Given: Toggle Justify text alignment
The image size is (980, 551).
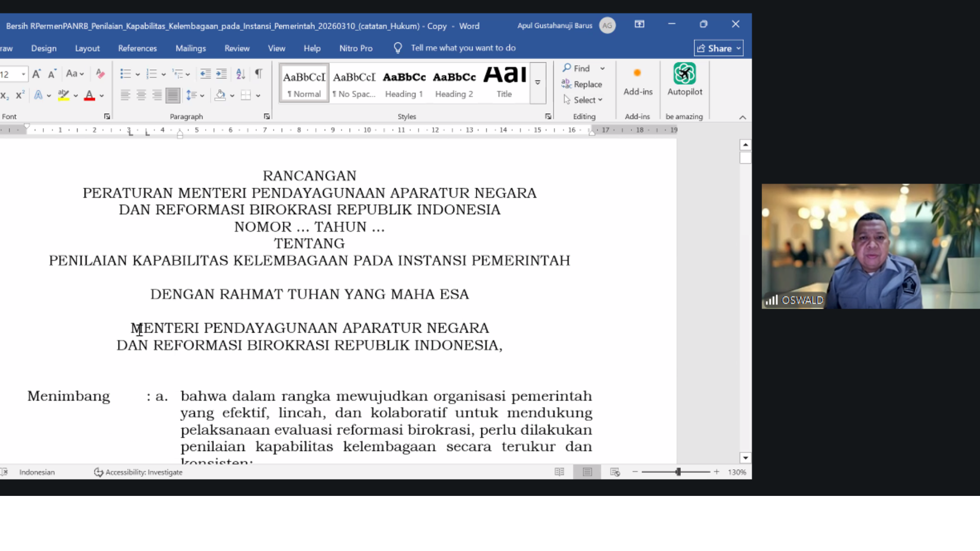Looking at the screenshot, I should [173, 95].
